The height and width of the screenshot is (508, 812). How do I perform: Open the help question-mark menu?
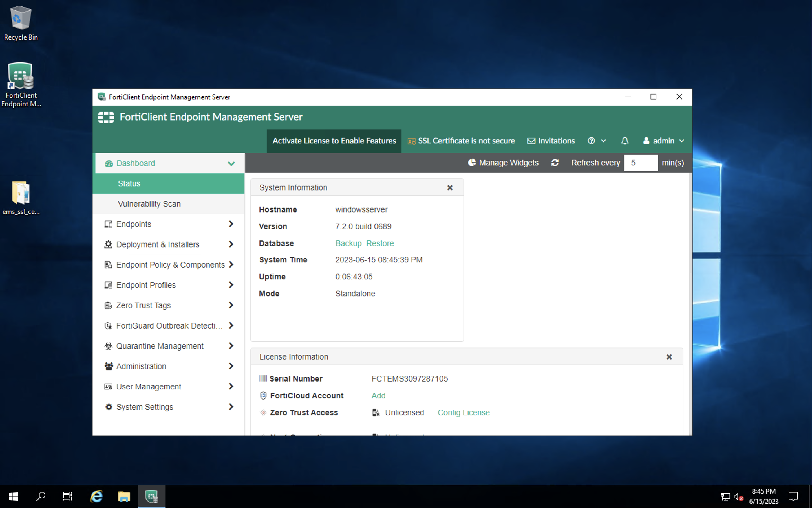point(597,141)
